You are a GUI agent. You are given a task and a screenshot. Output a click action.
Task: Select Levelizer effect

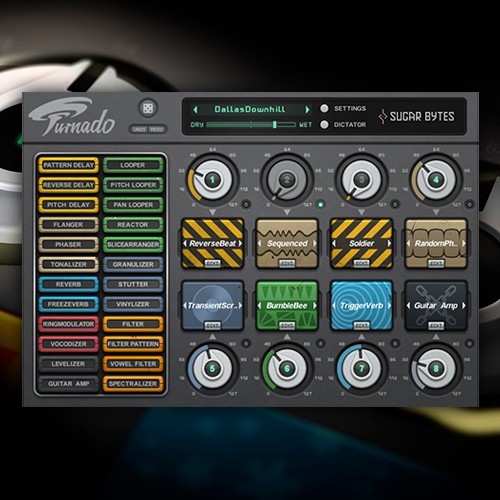tap(68, 364)
